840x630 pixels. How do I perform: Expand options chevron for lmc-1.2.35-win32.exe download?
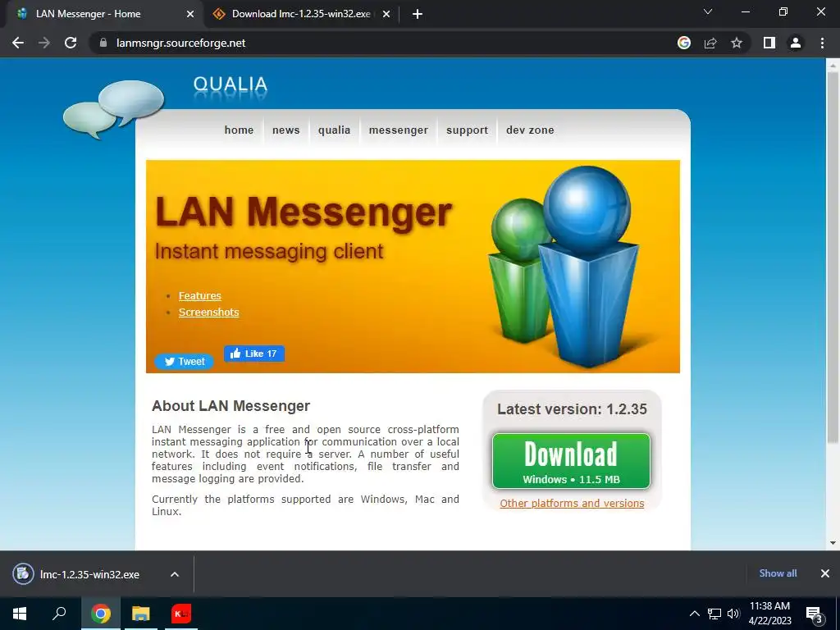pos(175,574)
